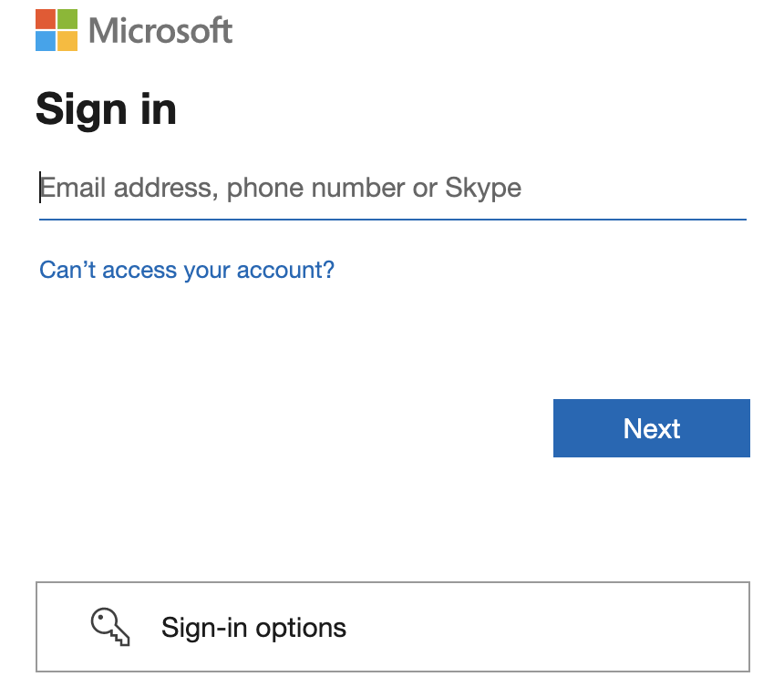Screen dimensions: 784x687
Task: Click the word "Next" on the blue button
Action: [652, 428]
